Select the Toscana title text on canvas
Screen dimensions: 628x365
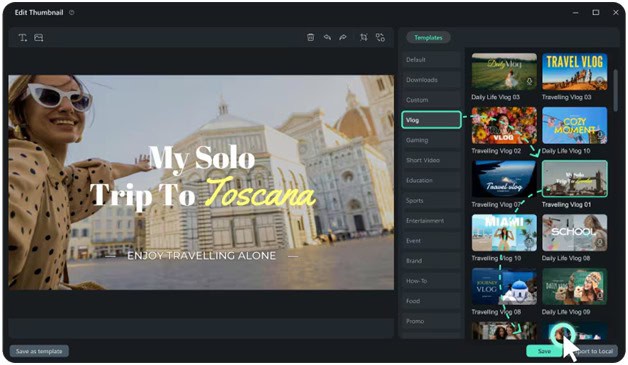260,192
